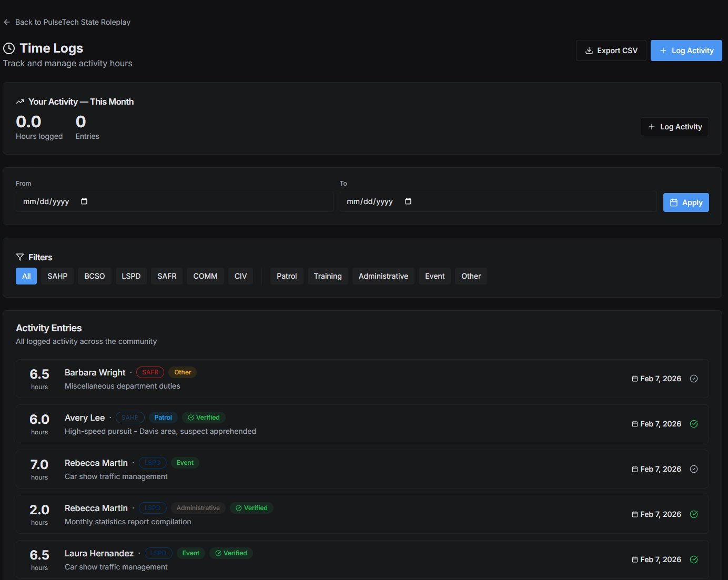728x580 pixels.
Task: Open the To date calendar picker
Action: coord(408,201)
